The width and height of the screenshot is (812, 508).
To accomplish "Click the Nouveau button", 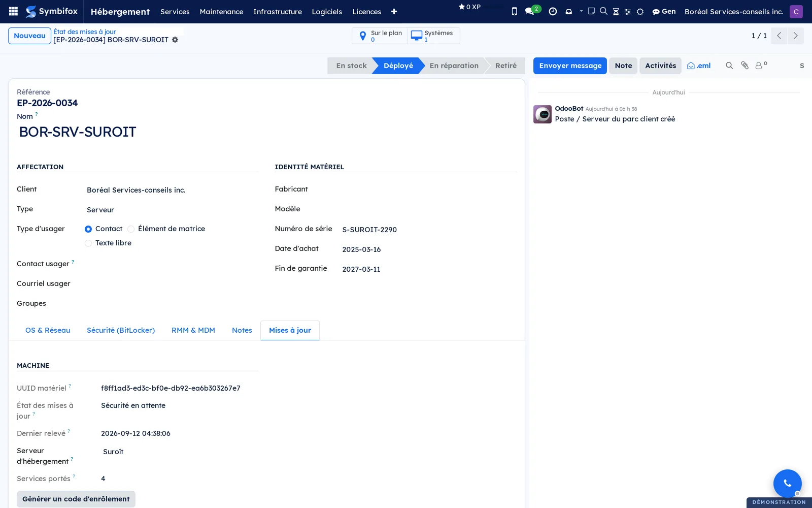I will [x=29, y=36].
